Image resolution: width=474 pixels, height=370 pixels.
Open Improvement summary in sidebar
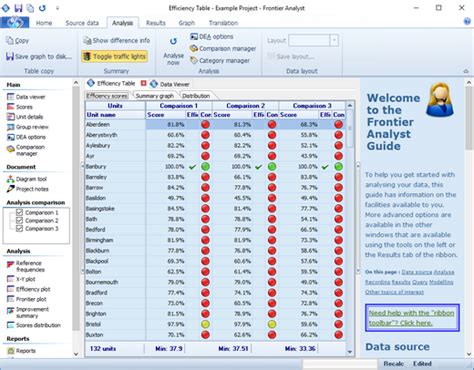pyautogui.click(x=28, y=312)
